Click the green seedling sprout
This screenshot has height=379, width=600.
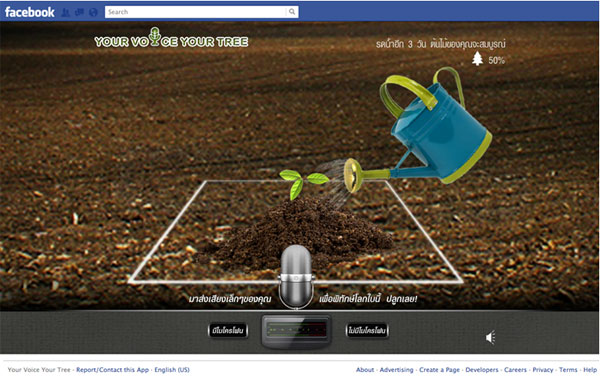tap(303, 184)
